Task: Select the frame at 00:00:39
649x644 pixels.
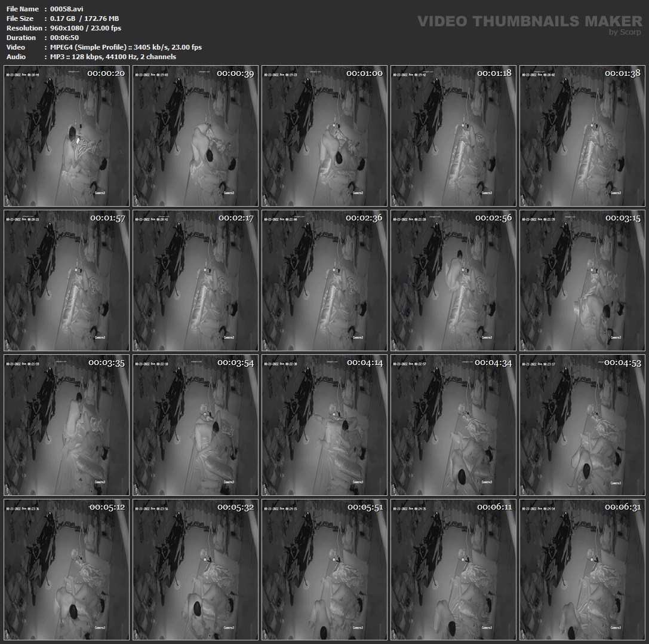Action: [x=195, y=136]
